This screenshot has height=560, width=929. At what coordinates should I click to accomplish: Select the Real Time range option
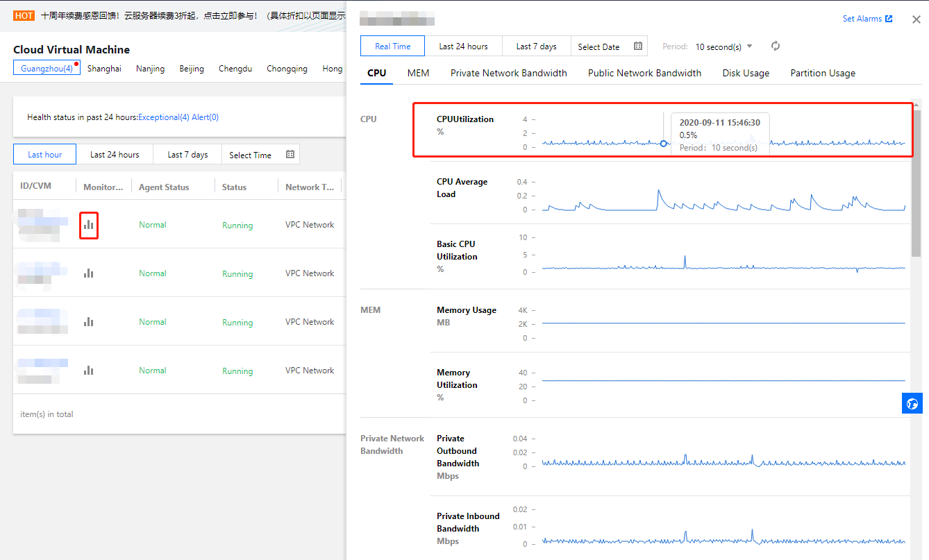pos(392,46)
